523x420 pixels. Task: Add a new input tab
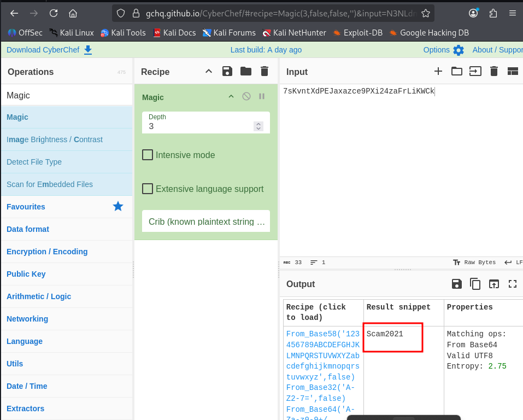(438, 71)
